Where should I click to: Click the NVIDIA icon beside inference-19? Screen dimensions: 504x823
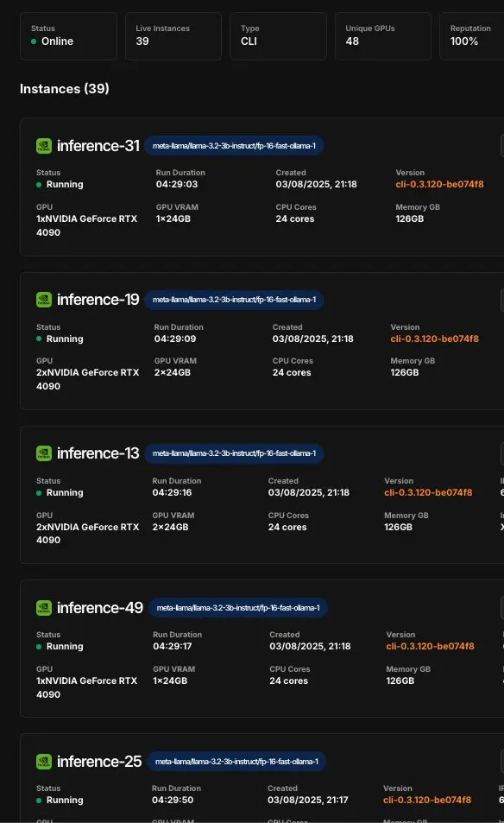pyautogui.click(x=43, y=300)
